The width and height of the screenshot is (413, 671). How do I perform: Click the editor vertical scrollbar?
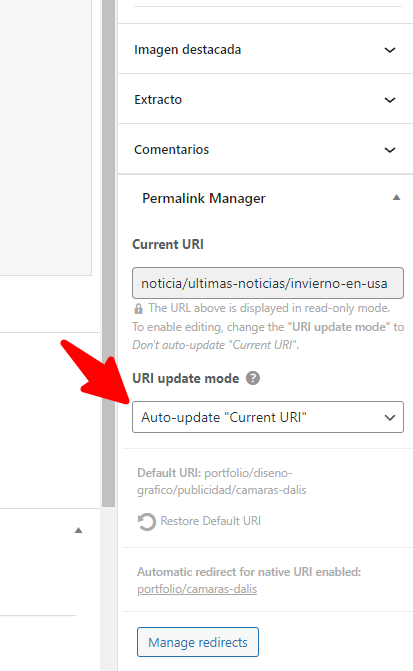click(108, 252)
